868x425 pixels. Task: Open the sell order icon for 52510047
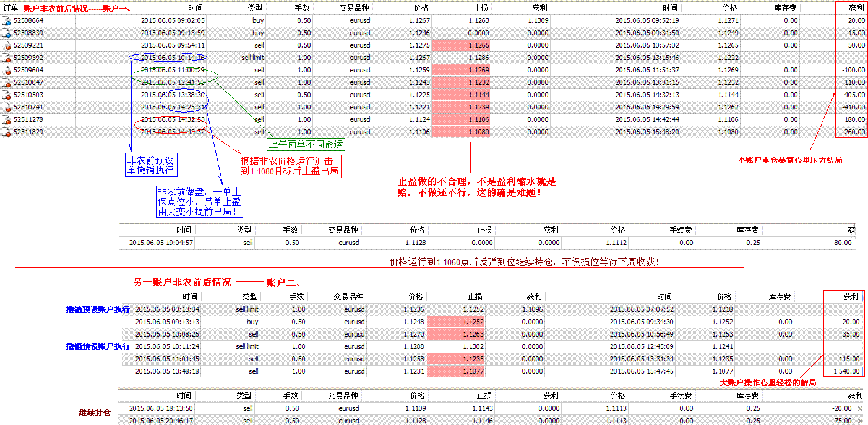(5, 82)
